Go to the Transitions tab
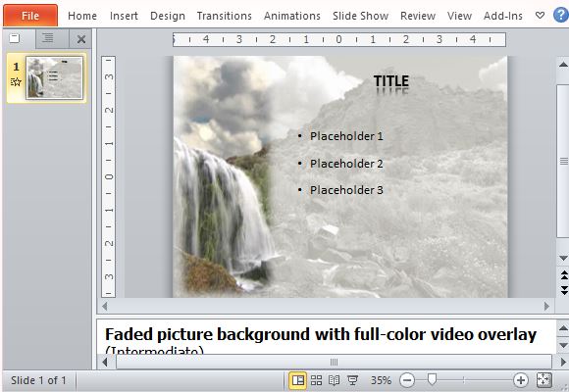This screenshot has height=392, width=569. [225, 16]
